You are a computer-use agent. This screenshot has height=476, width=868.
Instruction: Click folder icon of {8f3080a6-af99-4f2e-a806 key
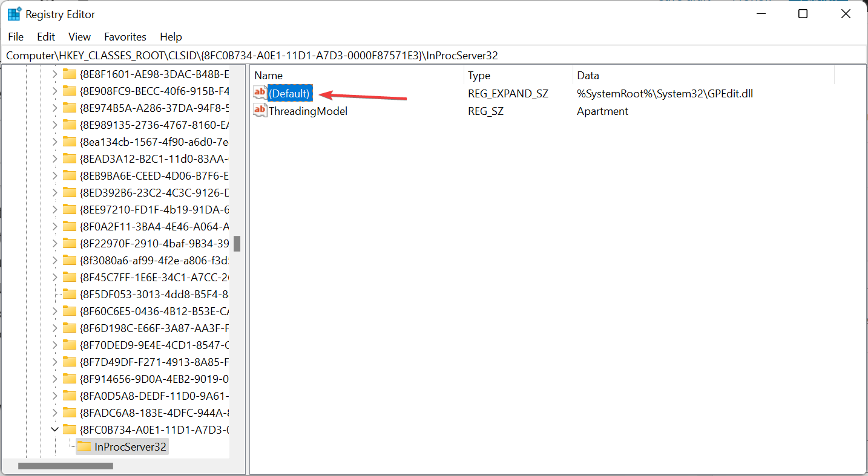[x=69, y=261]
